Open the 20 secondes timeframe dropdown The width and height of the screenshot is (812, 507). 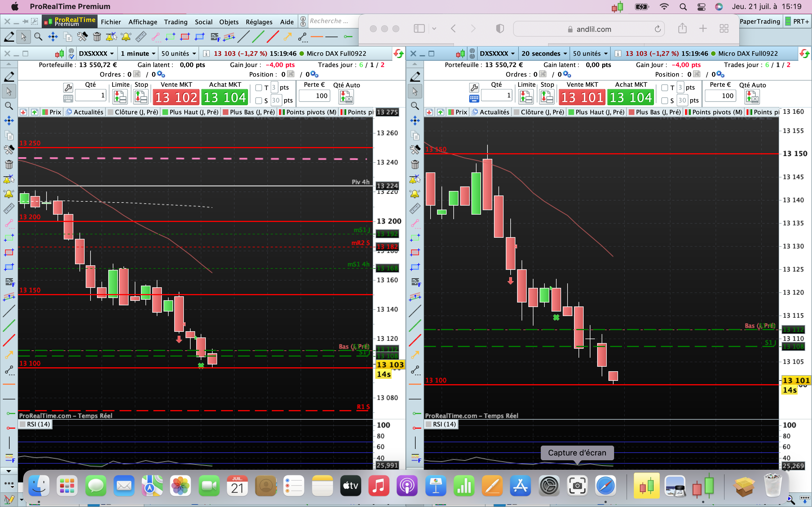[x=544, y=54]
